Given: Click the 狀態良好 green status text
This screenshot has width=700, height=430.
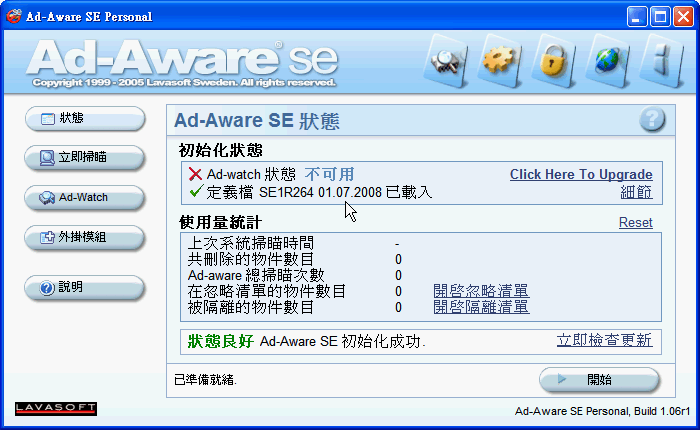Looking at the screenshot, I should pyautogui.click(x=221, y=342).
